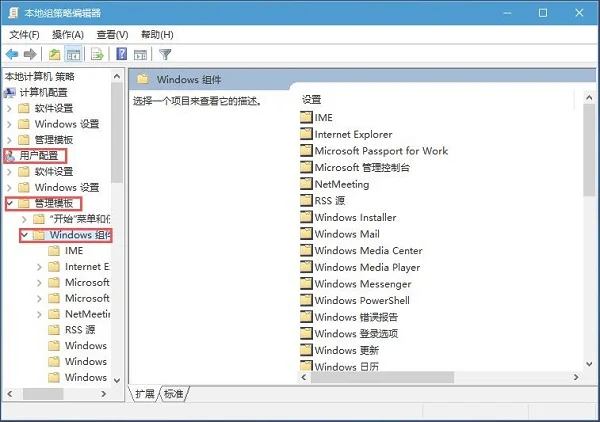Select Windows 组件 in the tree
Screen dimensions: 600x422
pyautogui.click(x=80, y=235)
